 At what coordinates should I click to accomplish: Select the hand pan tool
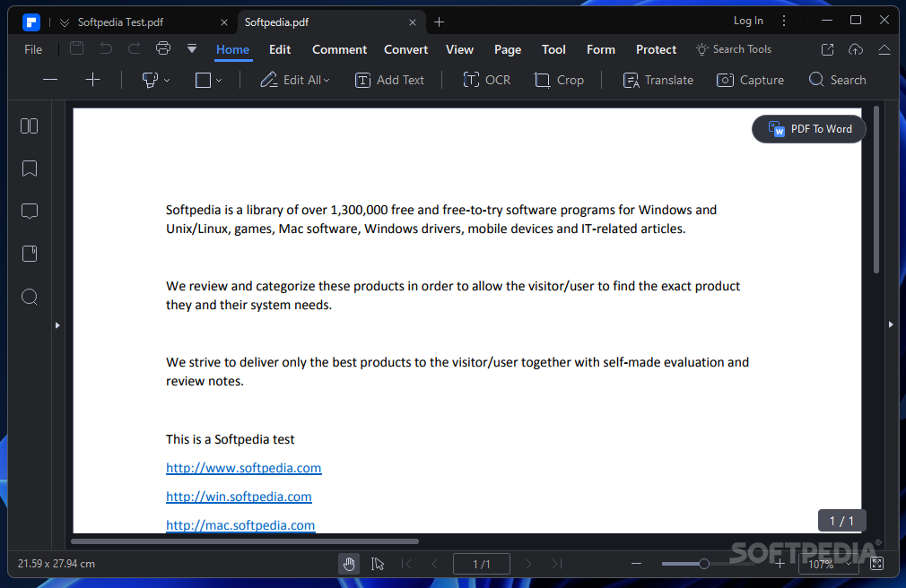coord(349,564)
